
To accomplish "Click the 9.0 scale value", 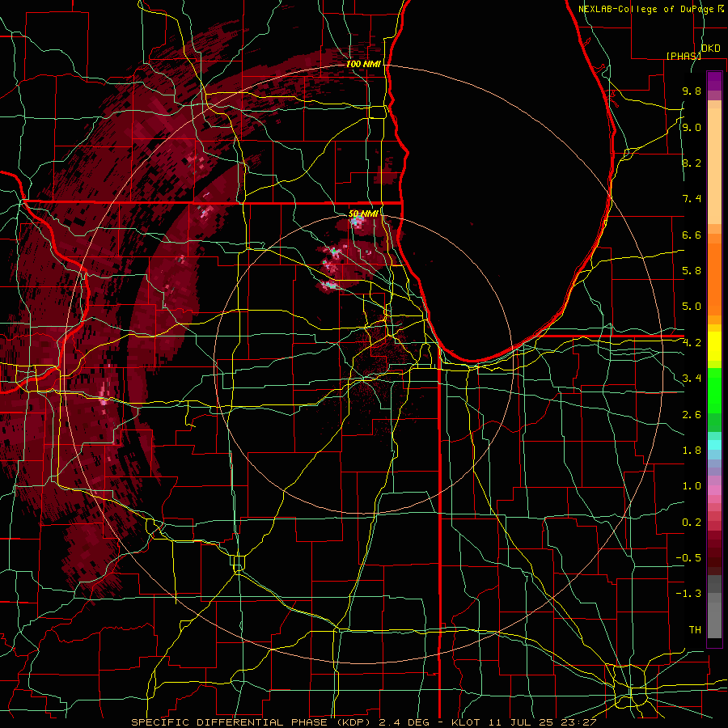I will (692, 128).
